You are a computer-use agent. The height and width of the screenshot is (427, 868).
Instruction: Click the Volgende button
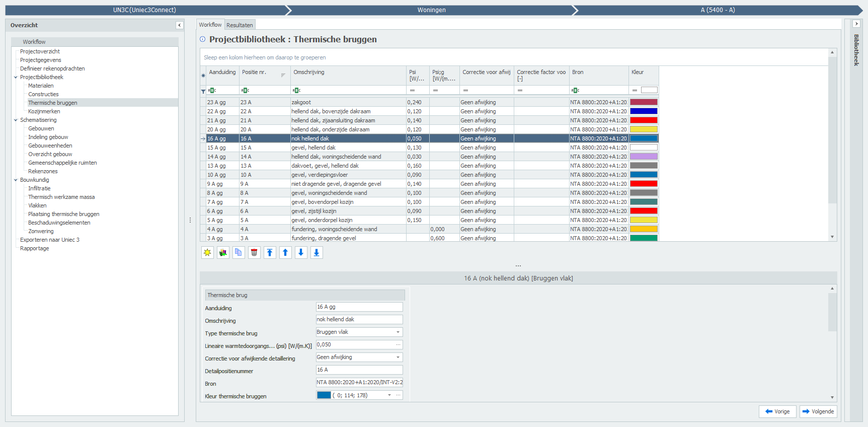818,411
